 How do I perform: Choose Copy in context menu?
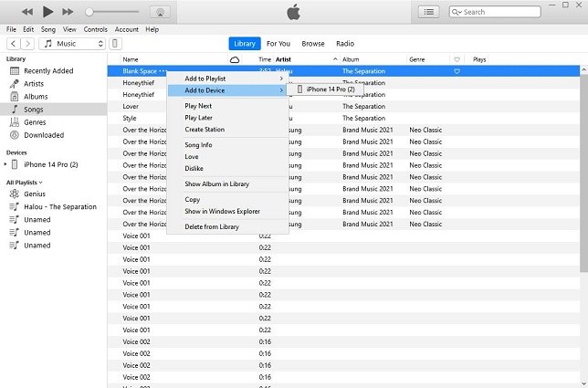(x=227, y=199)
